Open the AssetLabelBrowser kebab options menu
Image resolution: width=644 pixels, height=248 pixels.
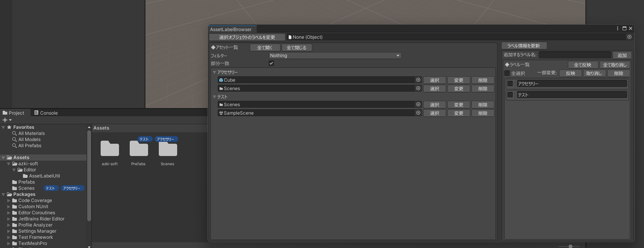point(618,28)
